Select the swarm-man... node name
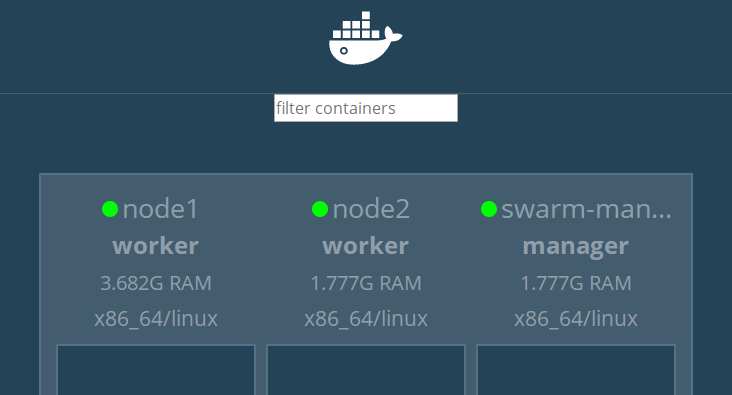Image resolution: width=732 pixels, height=395 pixels. [586, 209]
